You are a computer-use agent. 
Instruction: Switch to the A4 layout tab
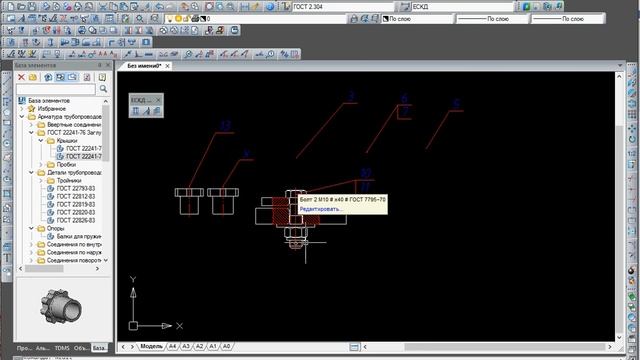click(173, 346)
